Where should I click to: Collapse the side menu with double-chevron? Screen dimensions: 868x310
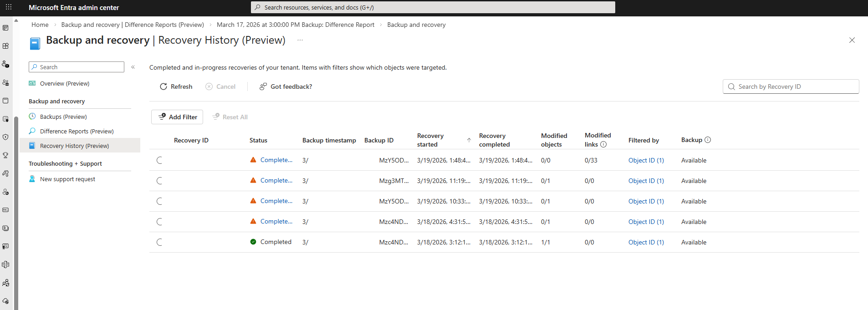pos(133,67)
